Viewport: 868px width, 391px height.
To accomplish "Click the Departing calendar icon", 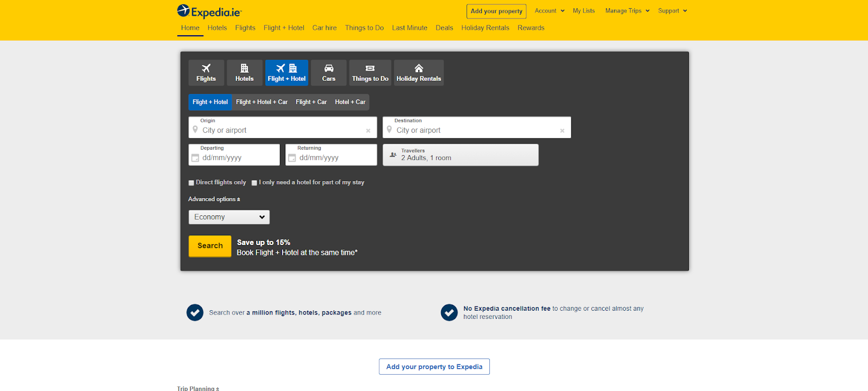I will pyautogui.click(x=195, y=158).
